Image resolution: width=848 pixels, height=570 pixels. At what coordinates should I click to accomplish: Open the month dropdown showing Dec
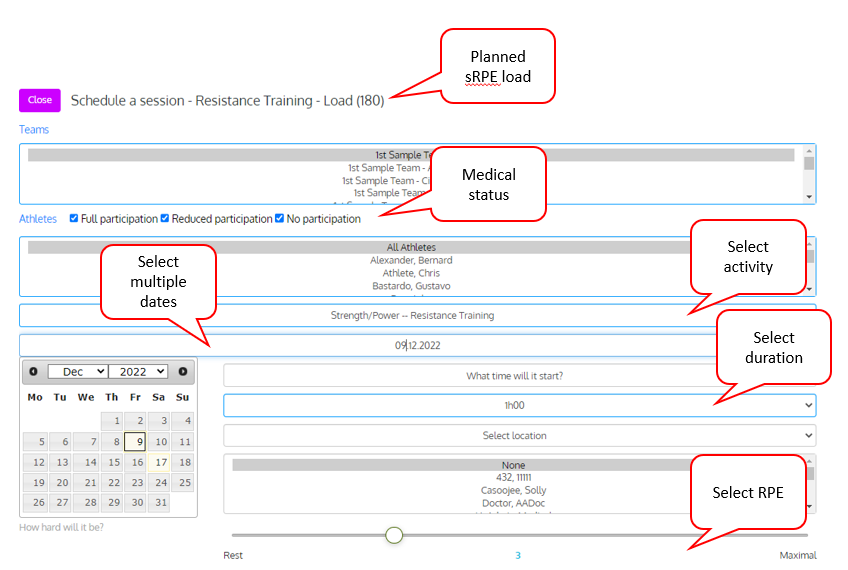pos(77,372)
